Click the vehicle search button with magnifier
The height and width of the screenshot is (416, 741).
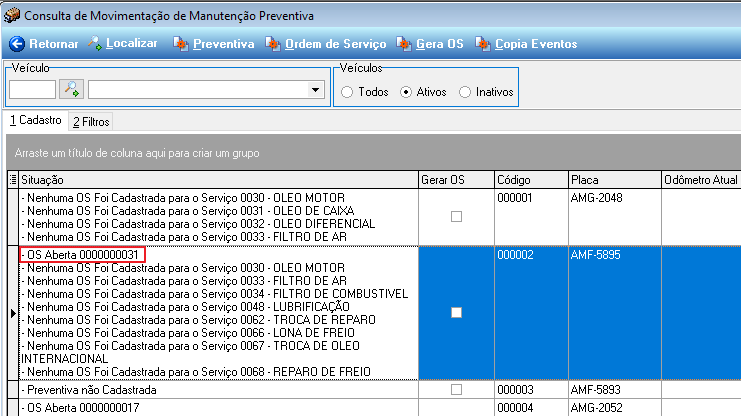pyautogui.click(x=71, y=89)
